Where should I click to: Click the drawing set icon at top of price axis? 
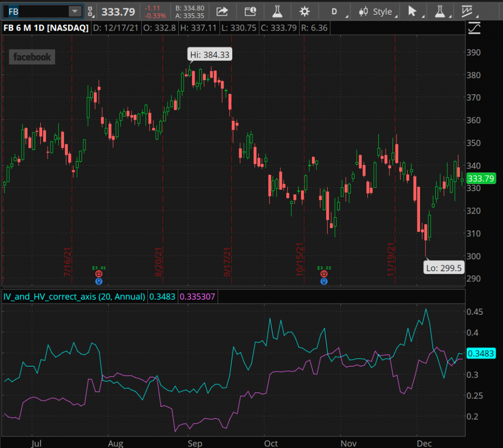point(474,28)
